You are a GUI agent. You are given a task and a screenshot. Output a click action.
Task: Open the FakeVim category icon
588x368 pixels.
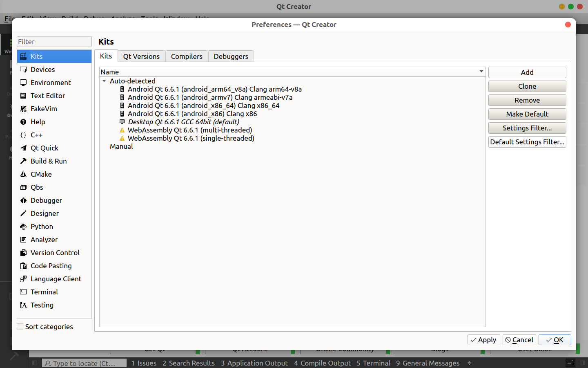[23, 109]
